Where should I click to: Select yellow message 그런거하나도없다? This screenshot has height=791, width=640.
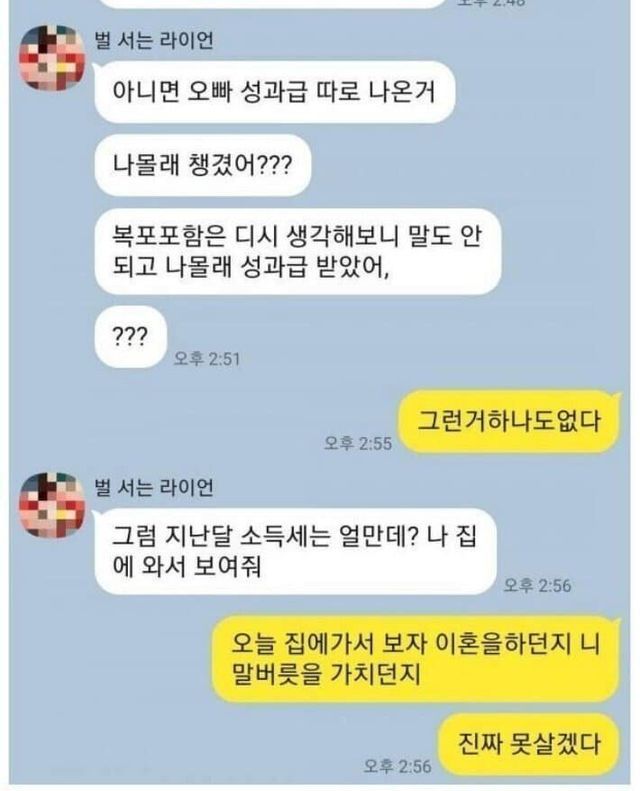(509, 421)
